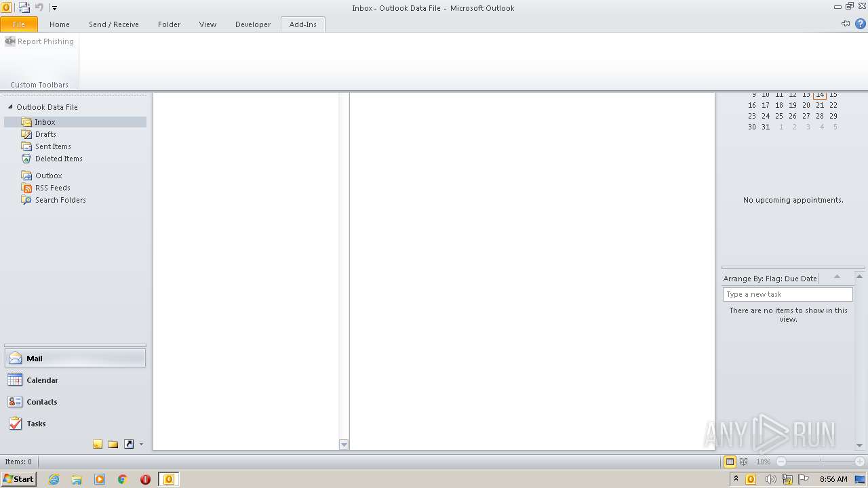
Task: Open the Outbox folder
Action: click(48, 176)
